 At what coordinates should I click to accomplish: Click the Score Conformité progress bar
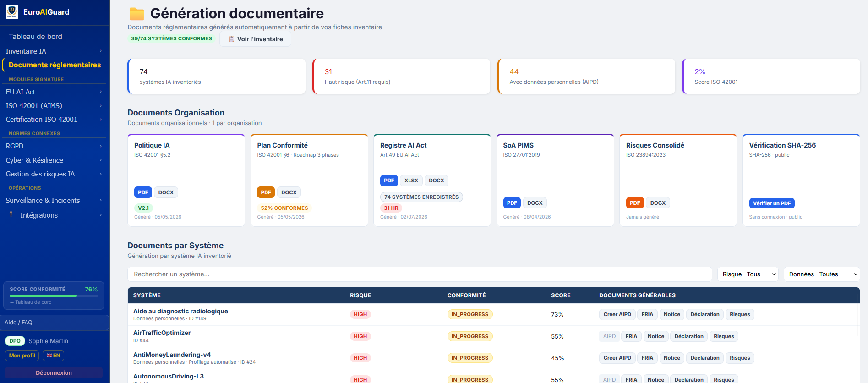point(54,296)
